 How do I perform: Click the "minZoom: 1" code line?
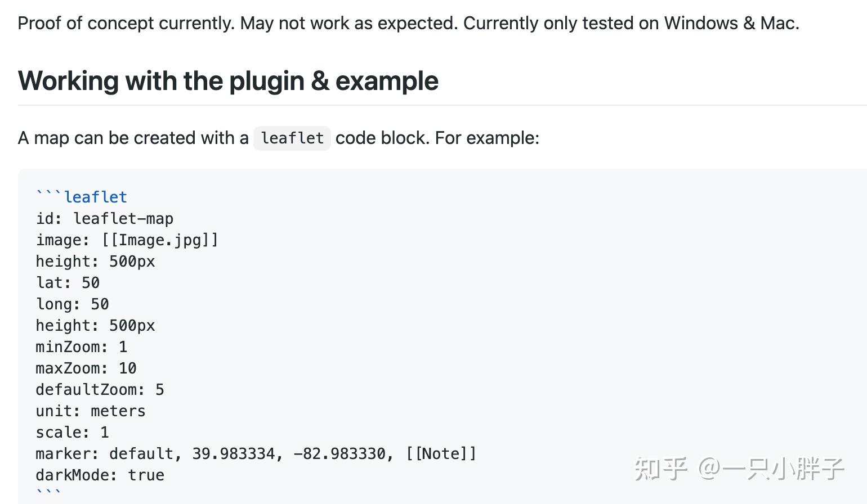point(82,347)
